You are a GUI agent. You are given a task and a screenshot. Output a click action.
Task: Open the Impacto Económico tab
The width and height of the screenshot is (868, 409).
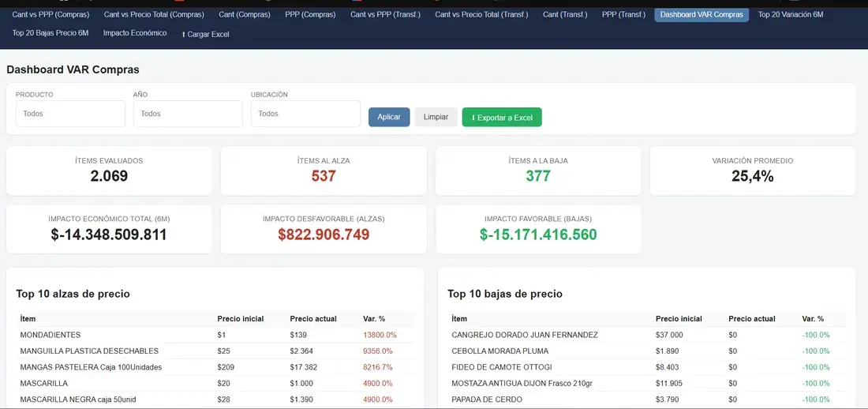pyautogui.click(x=134, y=33)
